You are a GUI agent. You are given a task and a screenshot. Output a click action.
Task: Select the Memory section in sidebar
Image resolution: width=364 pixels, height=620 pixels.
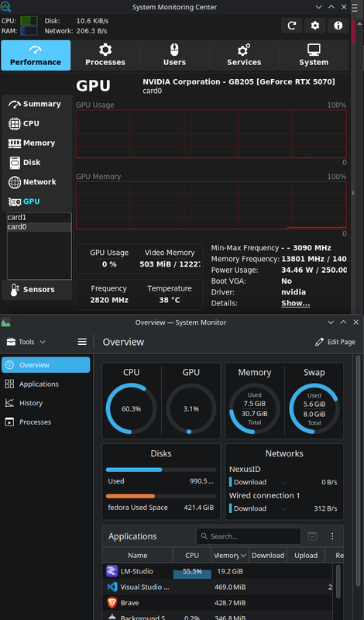click(x=37, y=143)
